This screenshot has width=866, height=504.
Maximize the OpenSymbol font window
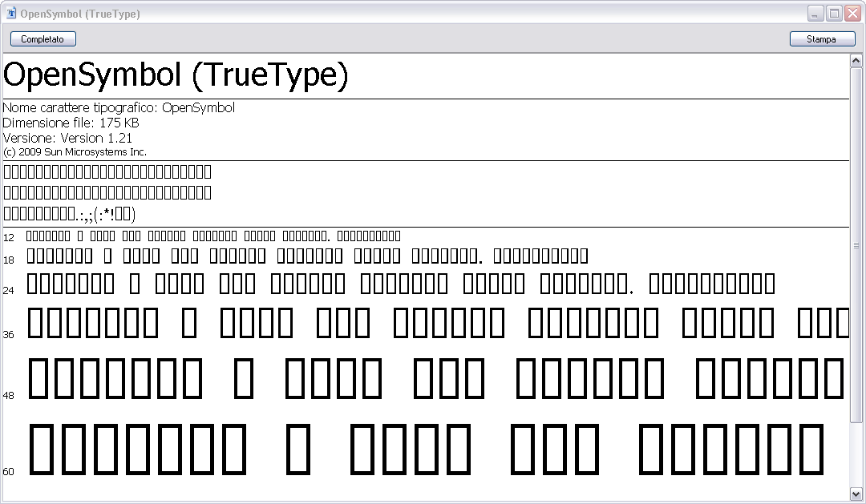834,14
